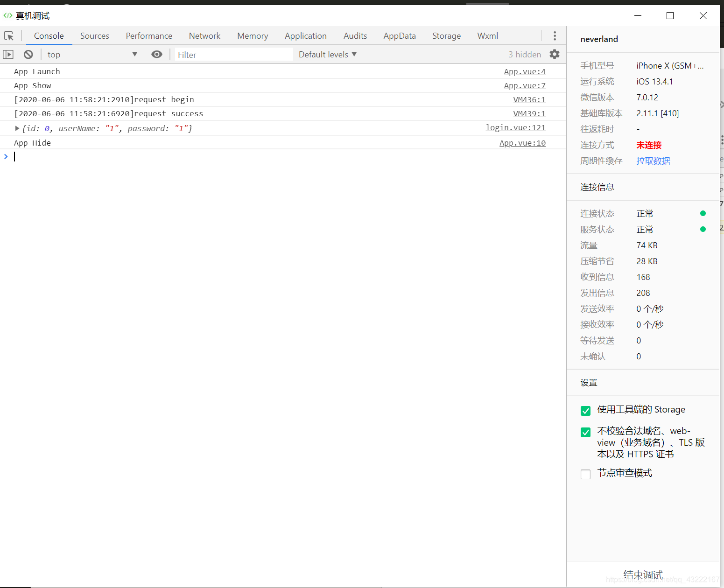Open source link login.vue:121
The height and width of the screenshot is (588, 724).
515,128
